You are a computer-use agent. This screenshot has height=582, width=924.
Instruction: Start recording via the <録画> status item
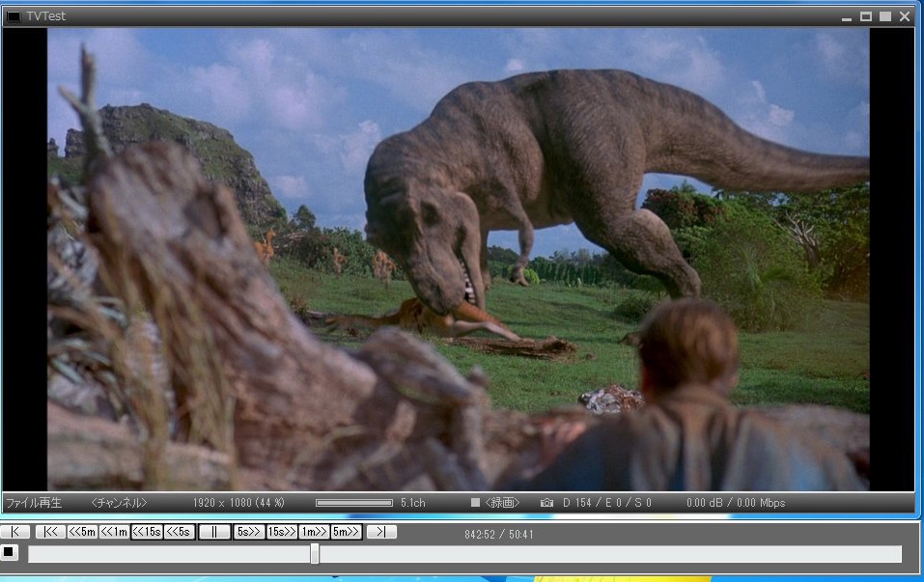[495, 503]
